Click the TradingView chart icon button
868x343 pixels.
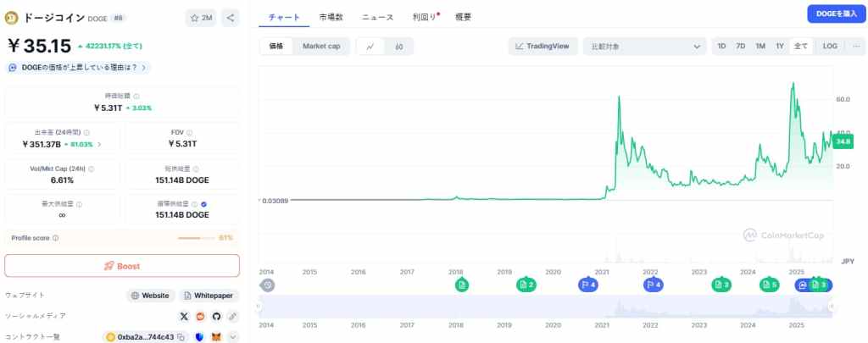click(x=543, y=47)
